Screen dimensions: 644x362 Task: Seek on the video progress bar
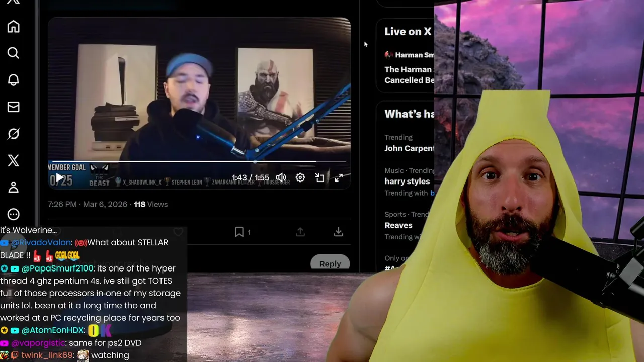point(199,162)
